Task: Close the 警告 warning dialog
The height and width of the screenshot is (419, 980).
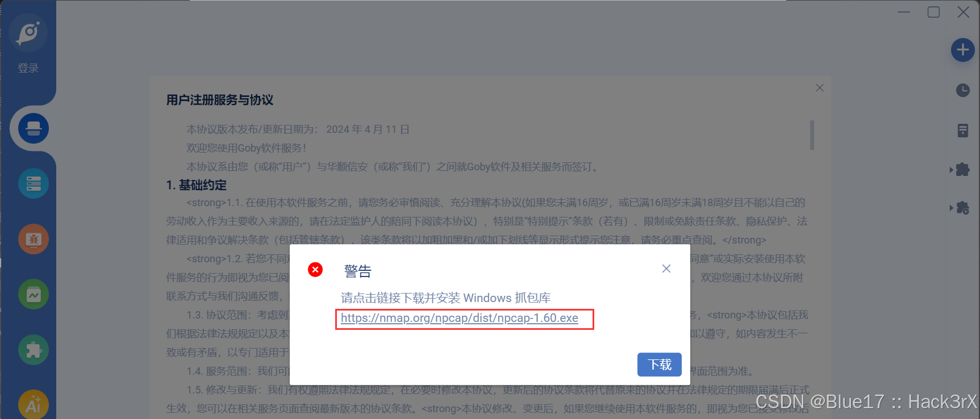Action: pos(666,269)
